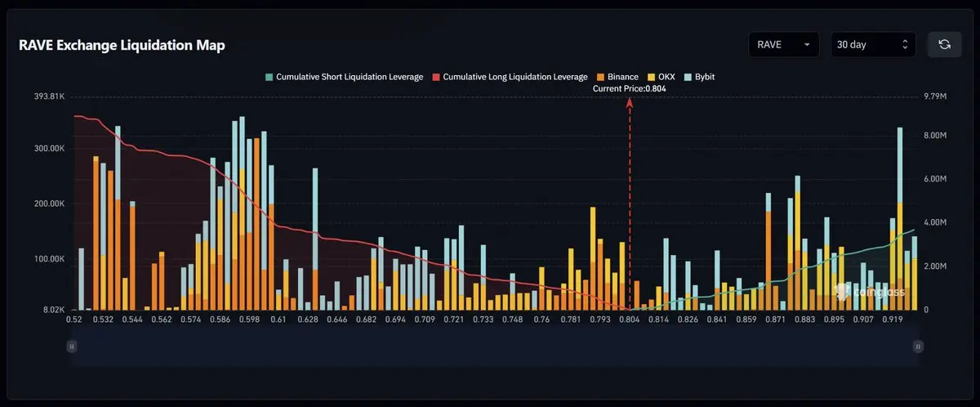This screenshot has width=980, height=407.
Task: Click the 0.532 price tick
Action: point(102,320)
